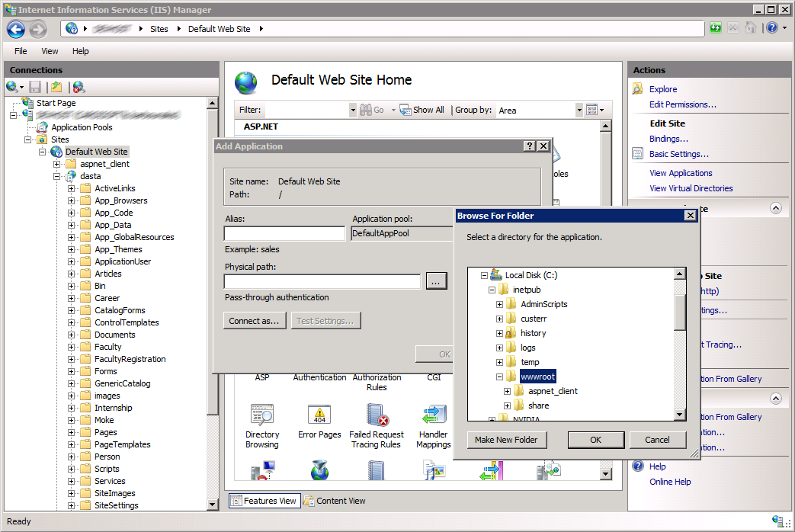Open the Online Help link
The height and width of the screenshot is (532, 795).
click(x=670, y=482)
